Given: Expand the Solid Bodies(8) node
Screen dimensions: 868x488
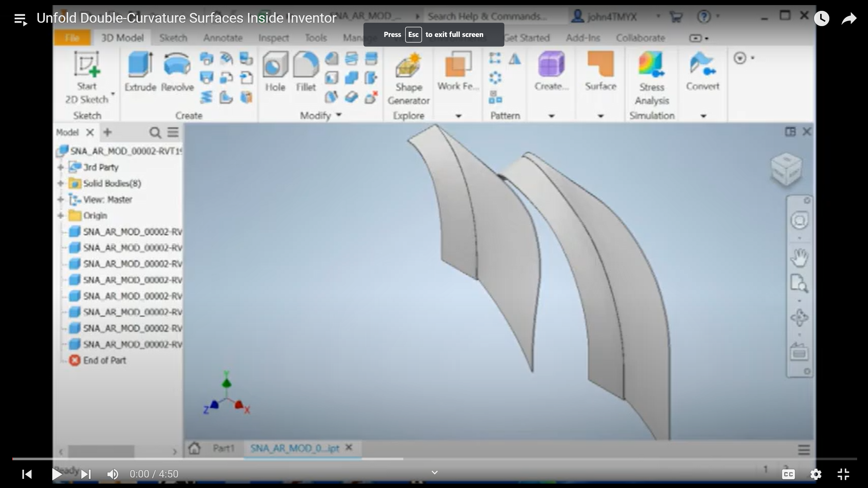Looking at the screenshot, I should click(60, 183).
